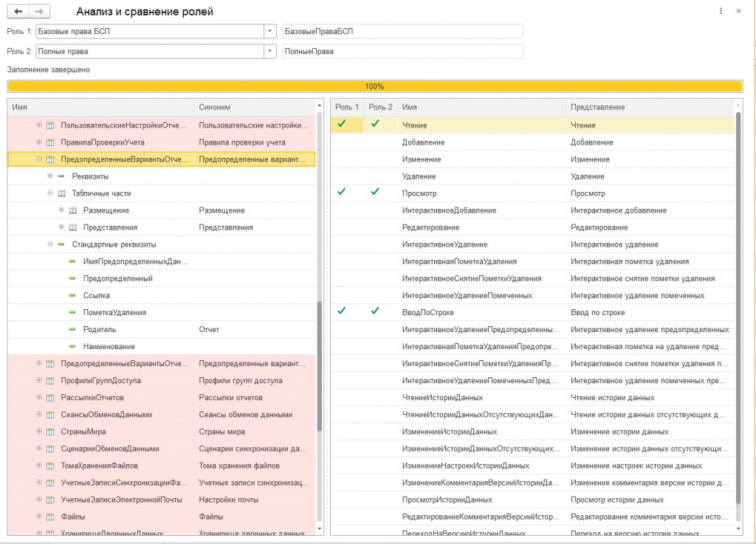Viewport: 756px width, 544px height.
Task: Click the Роль 1 column header
Action: 347,107
